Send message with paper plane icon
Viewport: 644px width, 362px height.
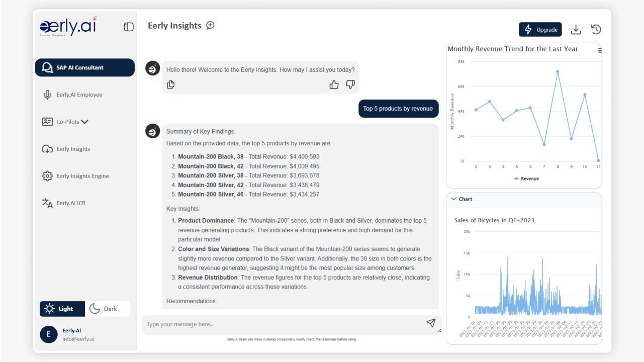[x=431, y=323]
